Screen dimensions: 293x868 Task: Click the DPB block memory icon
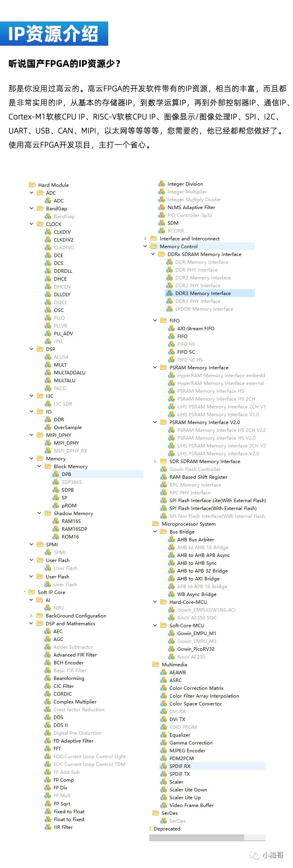[x=56, y=474]
